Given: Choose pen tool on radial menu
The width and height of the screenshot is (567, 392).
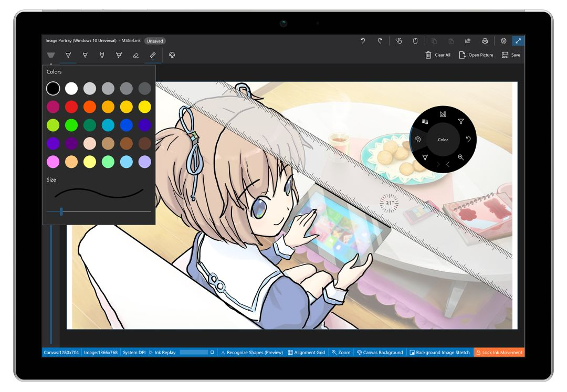Looking at the screenshot, I should (425, 157).
